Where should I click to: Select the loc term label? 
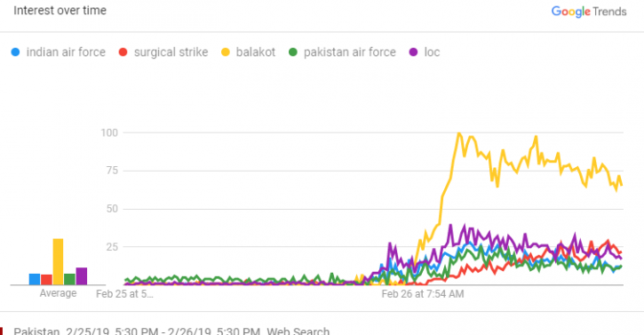tap(432, 52)
